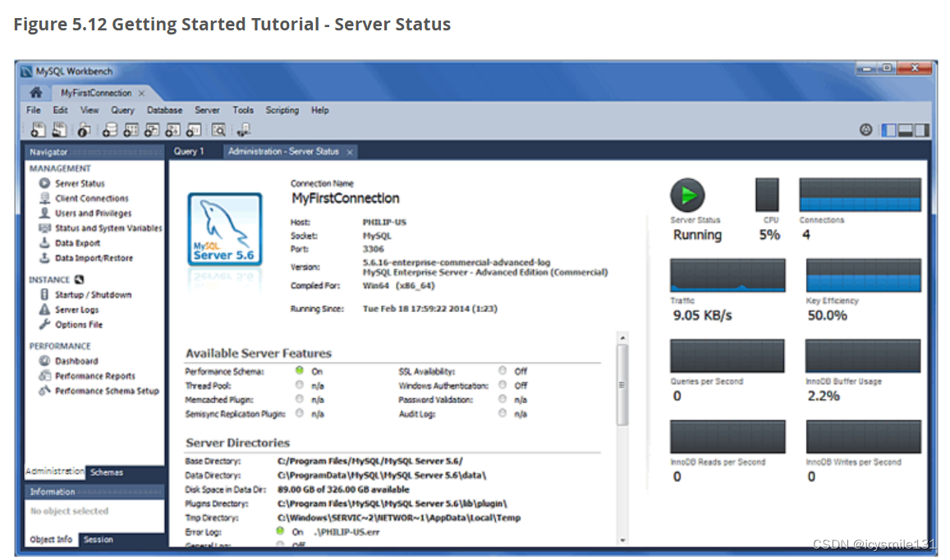Open the File menu
Viewport: 950px width, 560px height.
click(x=34, y=110)
